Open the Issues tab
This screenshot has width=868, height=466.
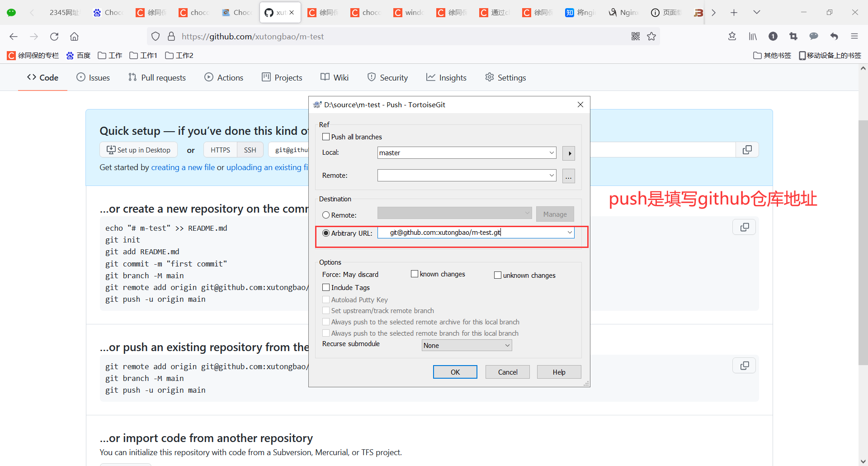click(93, 78)
